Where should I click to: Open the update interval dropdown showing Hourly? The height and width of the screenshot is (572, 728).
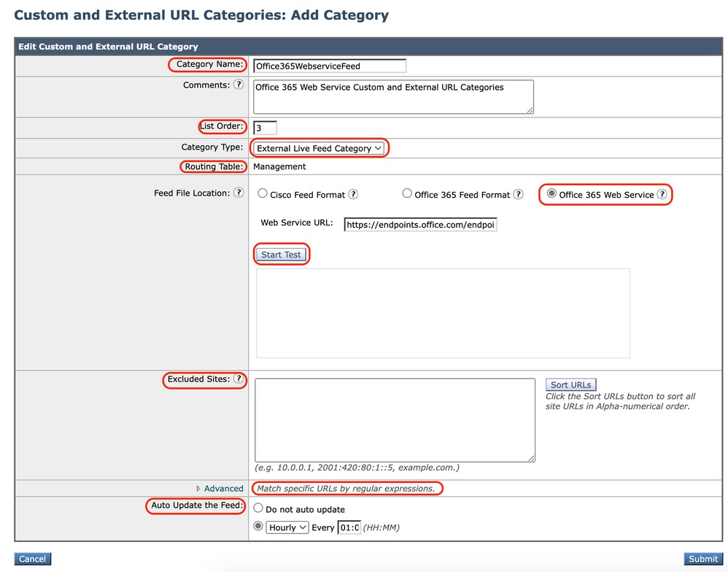(287, 527)
